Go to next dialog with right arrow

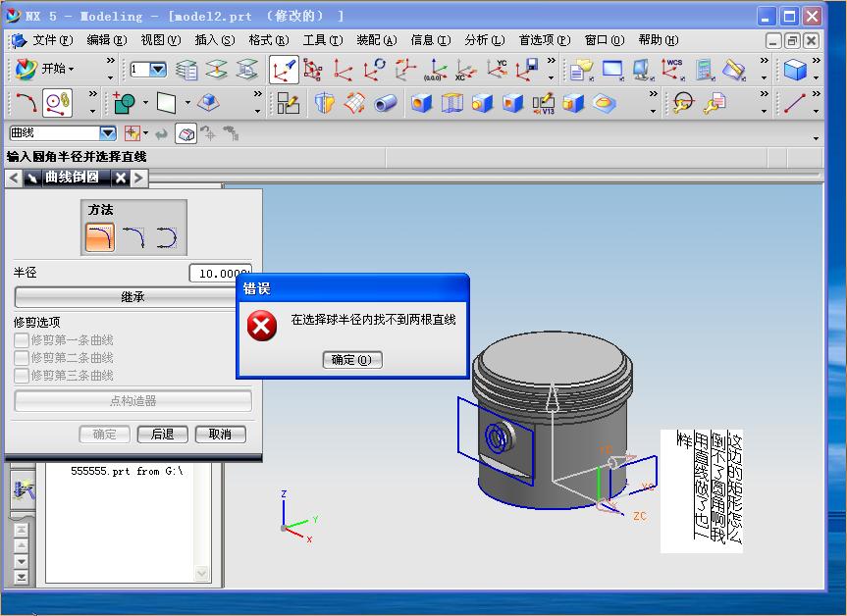coord(138,178)
